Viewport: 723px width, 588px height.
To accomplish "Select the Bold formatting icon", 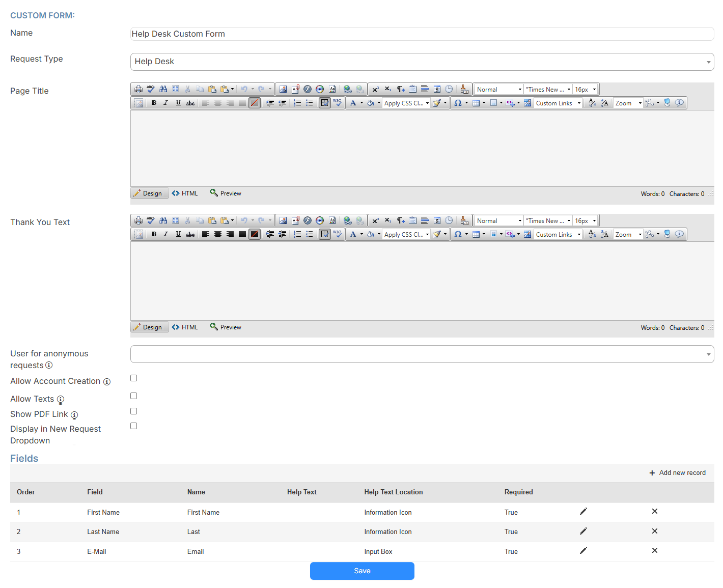I will pos(154,103).
